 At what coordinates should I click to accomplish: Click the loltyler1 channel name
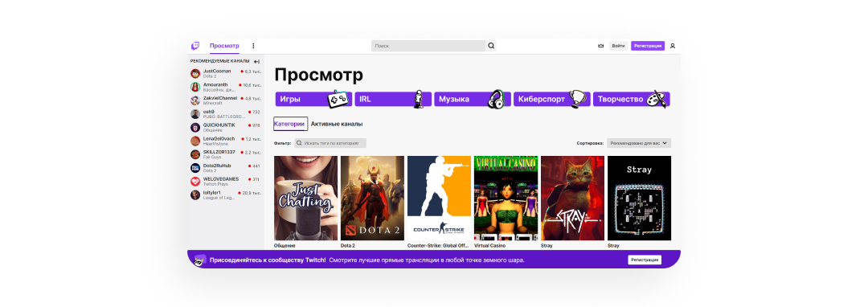pos(212,193)
